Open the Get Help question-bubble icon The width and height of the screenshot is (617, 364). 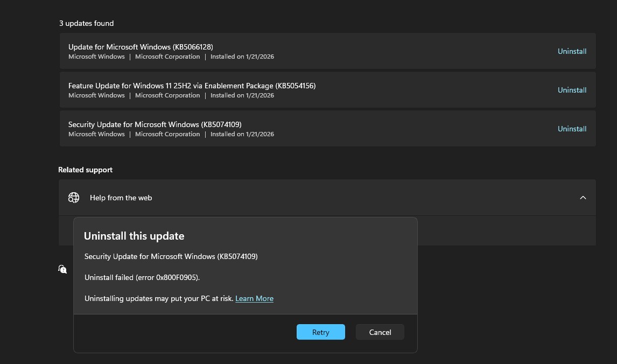(x=62, y=269)
